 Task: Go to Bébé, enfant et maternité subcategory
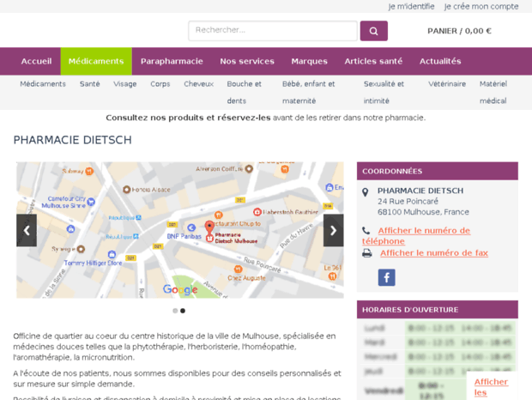pyautogui.click(x=308, y=93)
